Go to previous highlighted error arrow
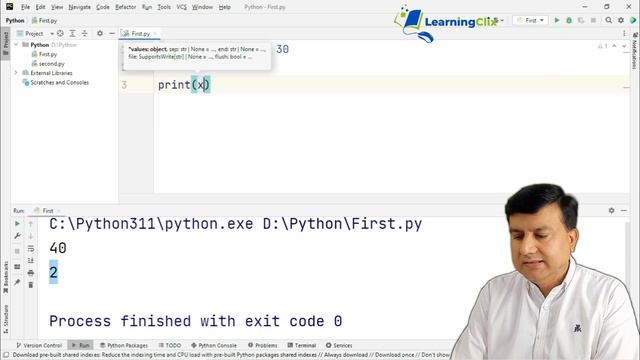Screen dimensions: 640x360 click(614, 46)
